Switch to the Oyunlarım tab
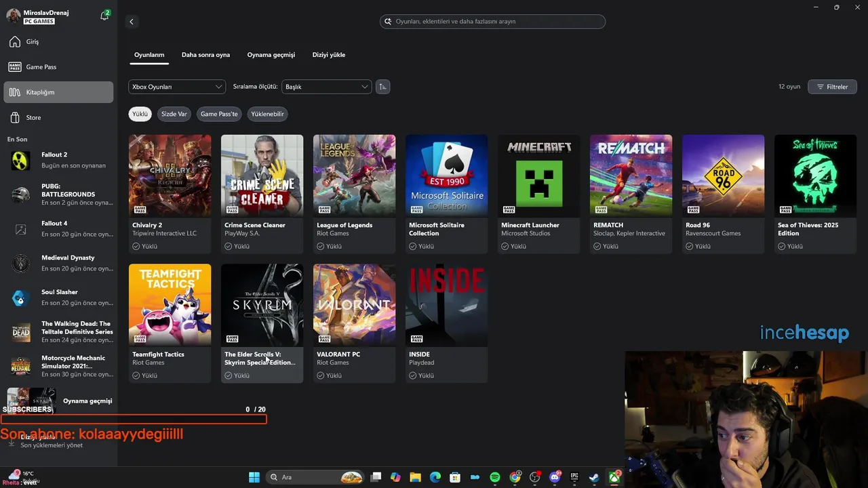 tap(149, 55)
